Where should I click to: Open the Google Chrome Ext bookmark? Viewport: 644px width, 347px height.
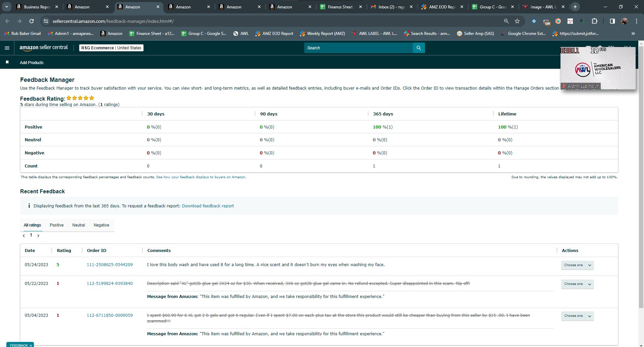click(x=523, y=34)
